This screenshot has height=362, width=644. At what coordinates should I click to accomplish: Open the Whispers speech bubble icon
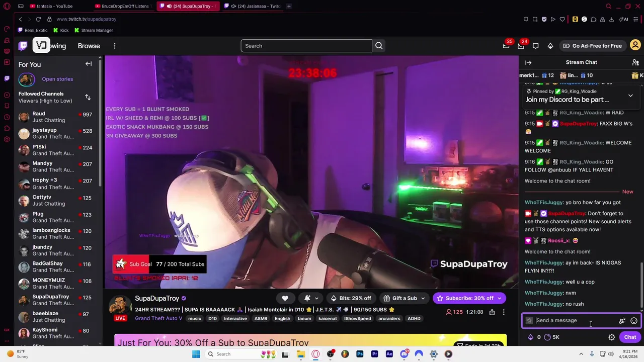coord(536,46)
